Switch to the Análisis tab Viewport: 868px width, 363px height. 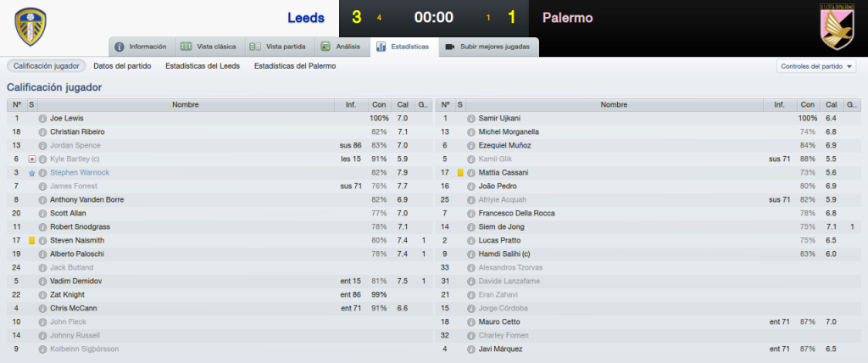click(x=342, y=47)
